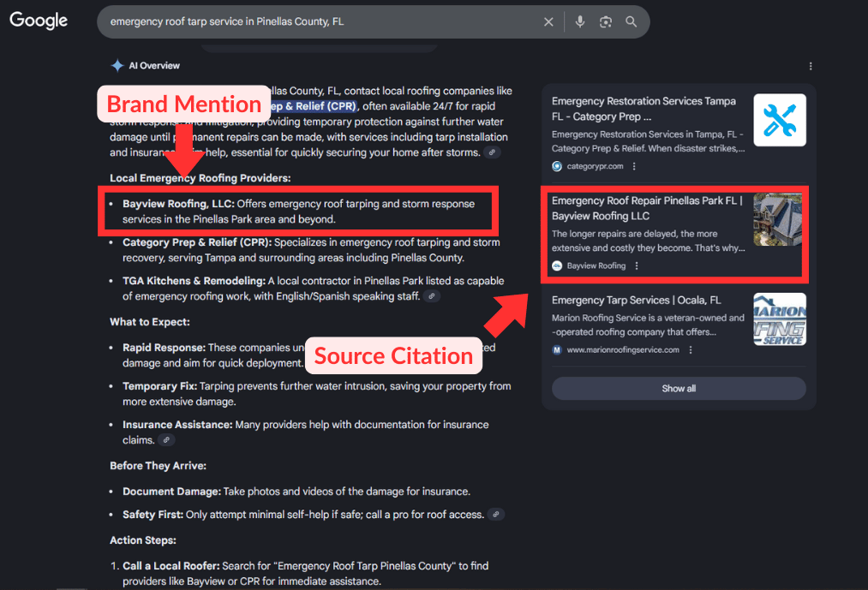Open the AI Overview three-dot options menu
Viewport: 868px width, 590px height.
[x=811, y=67]
